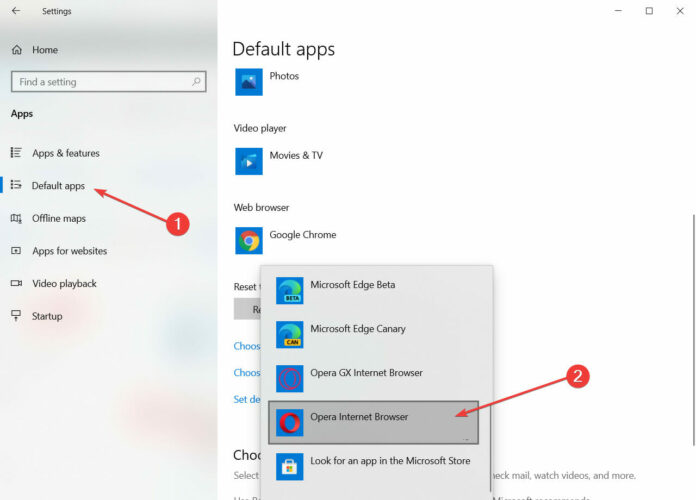Select Default apps in the sidebar

tap(58, 186)
